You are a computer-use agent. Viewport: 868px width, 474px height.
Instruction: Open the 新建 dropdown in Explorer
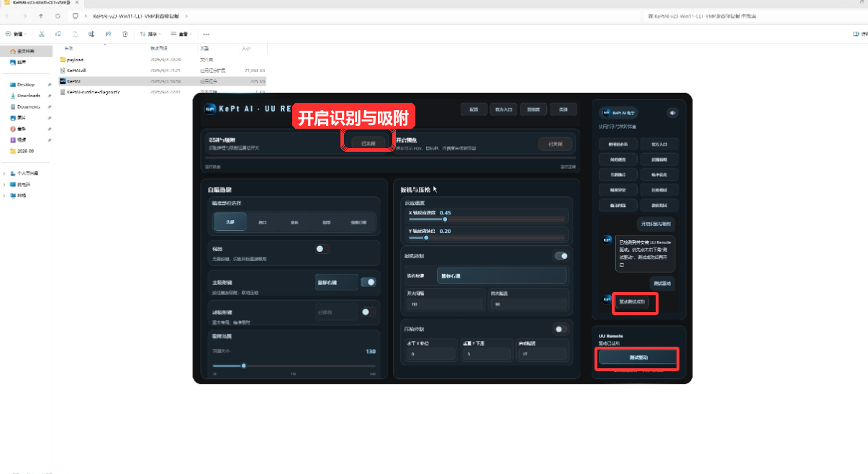tap(15, 34)
